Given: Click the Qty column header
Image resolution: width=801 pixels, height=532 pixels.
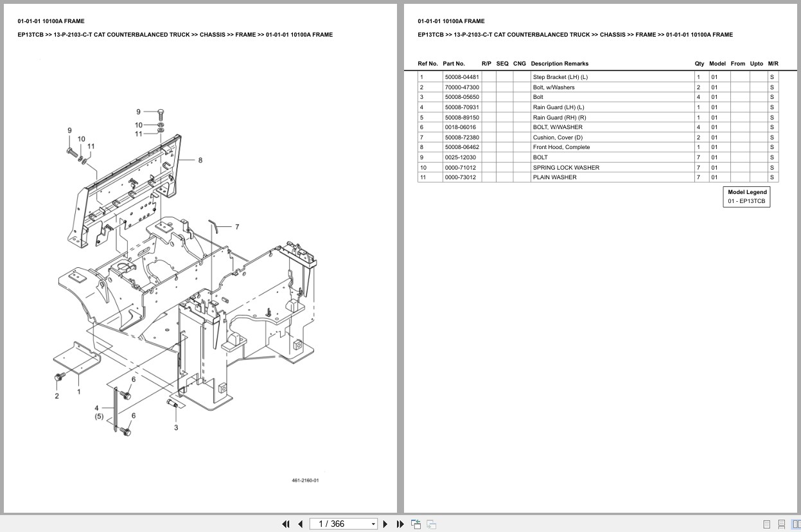Looking at the screenshot, I should [x=698, y=64].
